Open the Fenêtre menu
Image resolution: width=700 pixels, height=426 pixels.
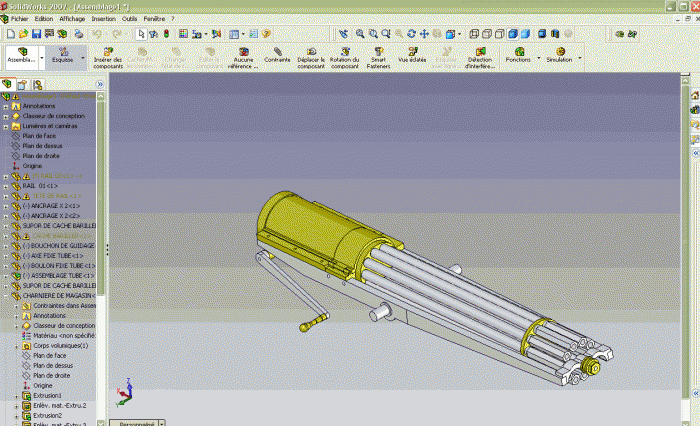coord(154,19)
